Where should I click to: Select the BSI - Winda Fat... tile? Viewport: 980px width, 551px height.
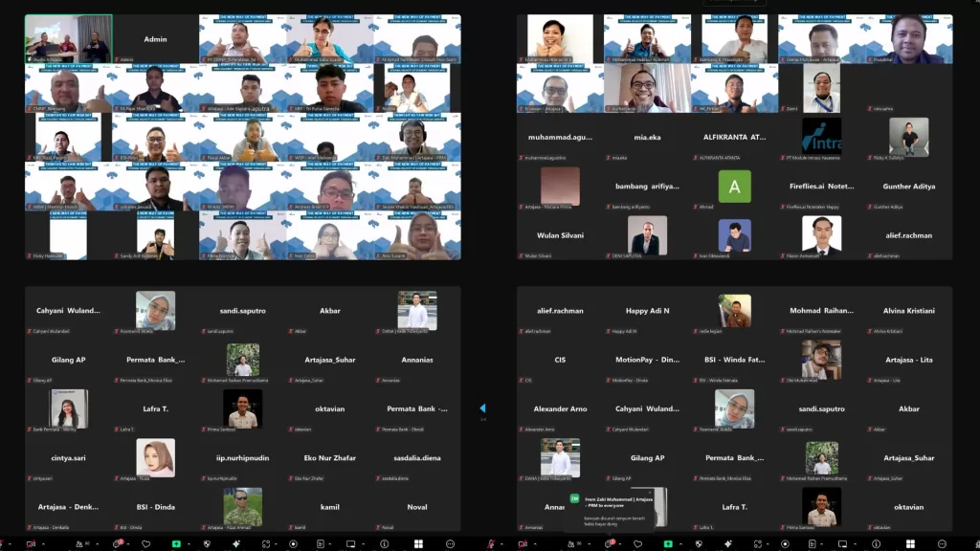734,360
